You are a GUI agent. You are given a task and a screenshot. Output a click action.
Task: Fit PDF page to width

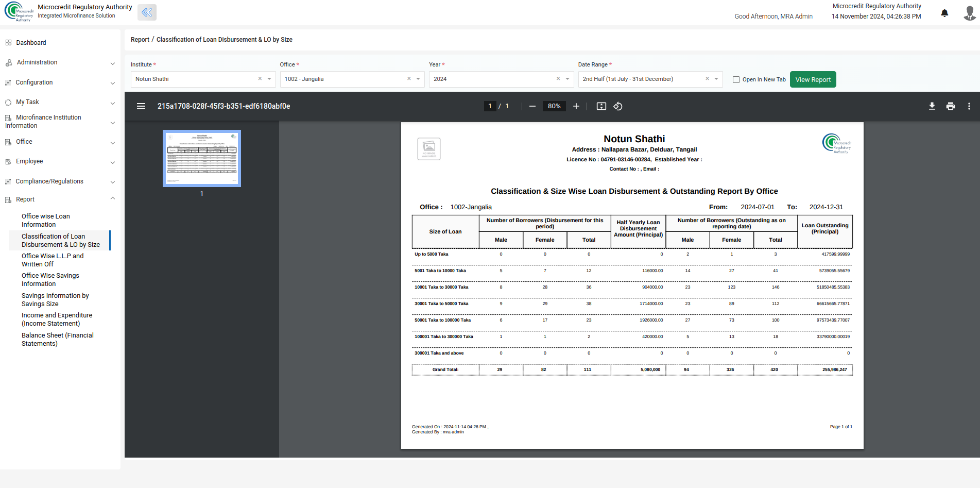point(601,106)
